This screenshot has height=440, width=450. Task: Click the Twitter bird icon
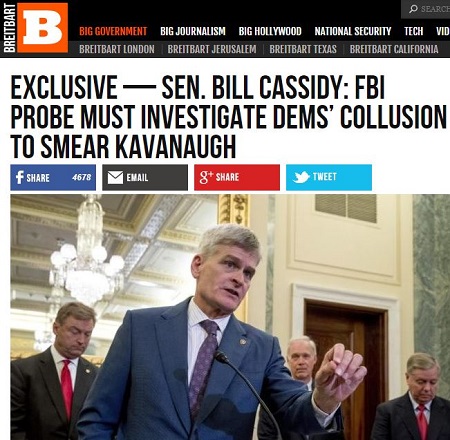click(301, 177)
